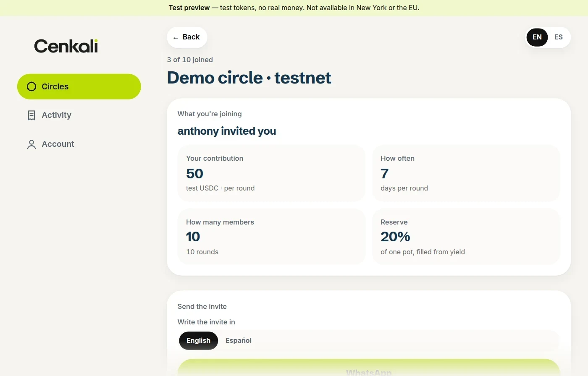Image resolution: width=588 pixels, height=376 pixels.
Task: Click the "10 rounds" text
Action: [x=202, y=252]
